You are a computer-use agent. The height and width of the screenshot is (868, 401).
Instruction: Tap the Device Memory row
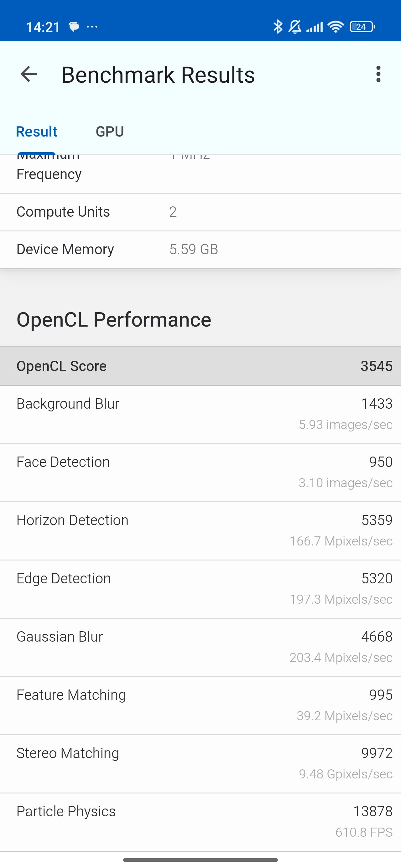coord(200,249)
